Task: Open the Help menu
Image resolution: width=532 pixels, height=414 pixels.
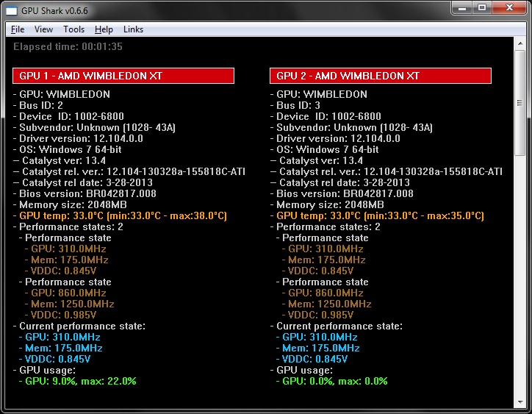Action: click(x=104, y=29)
